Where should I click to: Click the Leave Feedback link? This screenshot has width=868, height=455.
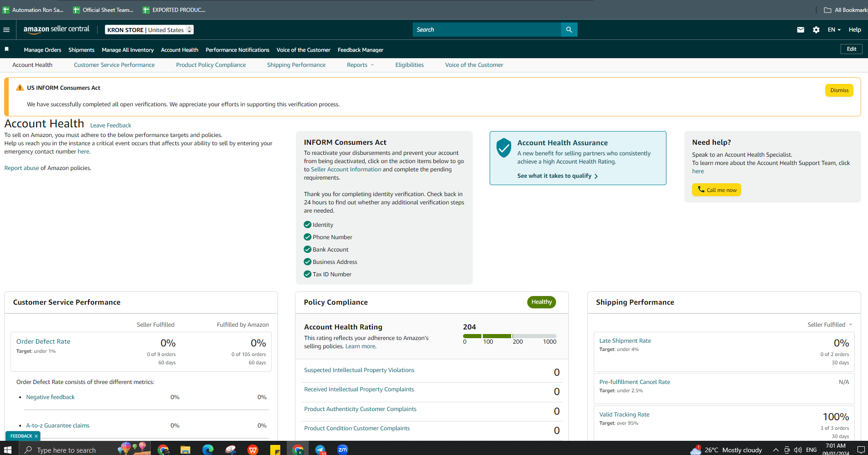(110, 126)
